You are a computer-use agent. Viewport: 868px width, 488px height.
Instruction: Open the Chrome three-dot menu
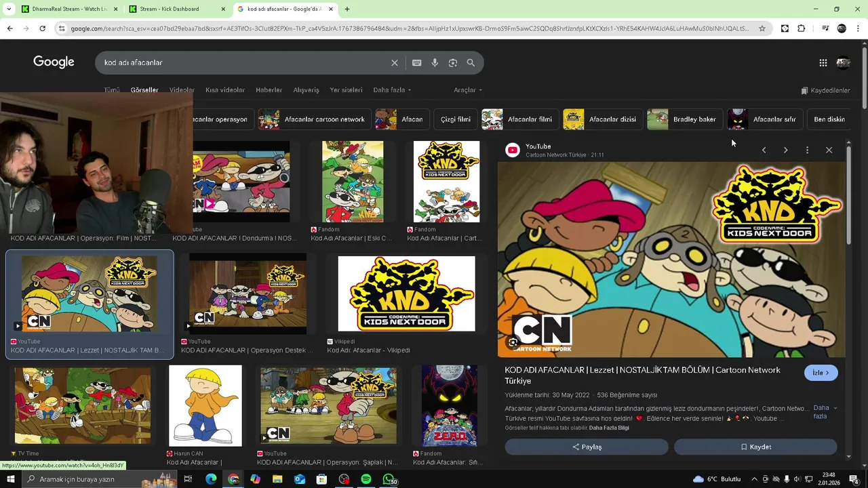click(859, 28)
